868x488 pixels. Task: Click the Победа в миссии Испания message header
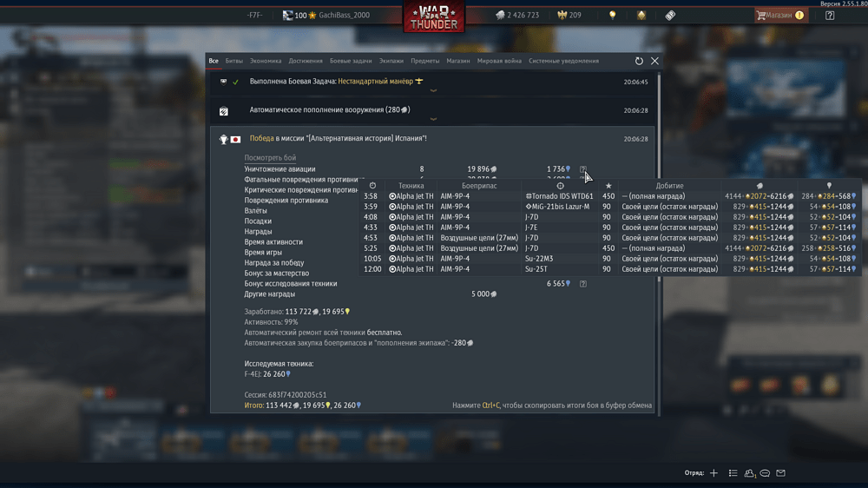(x=339, y=138)
